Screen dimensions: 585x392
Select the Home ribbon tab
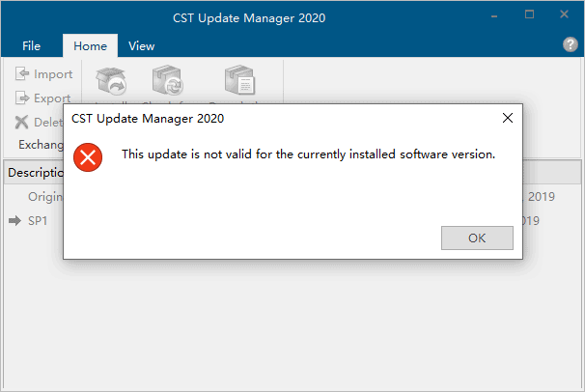point(91,46)
